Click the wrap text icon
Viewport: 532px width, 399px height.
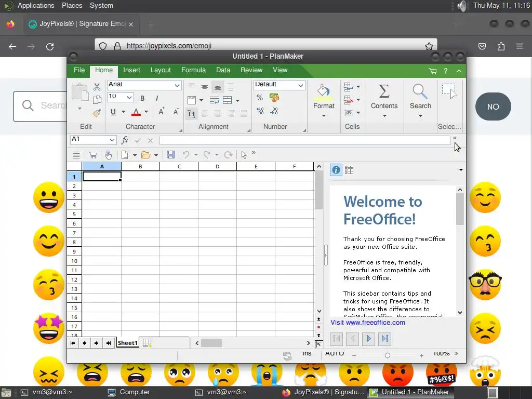[x=214, y=100]
